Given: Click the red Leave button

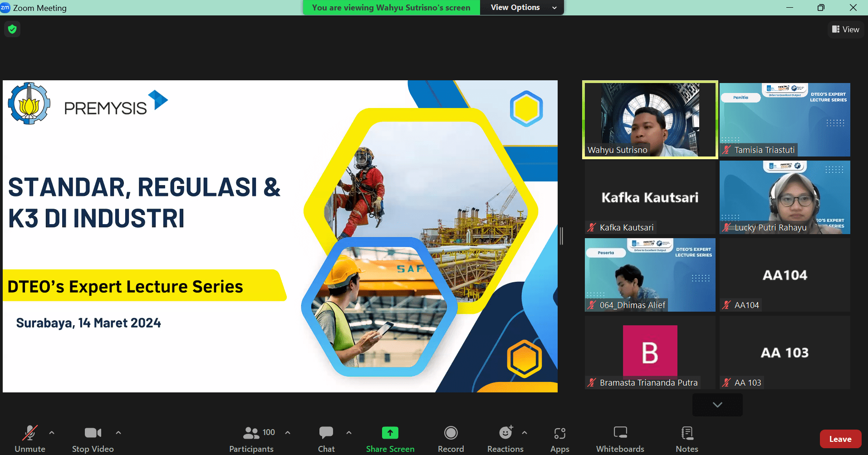Looking at the screenshot, I should pos(840,439).
